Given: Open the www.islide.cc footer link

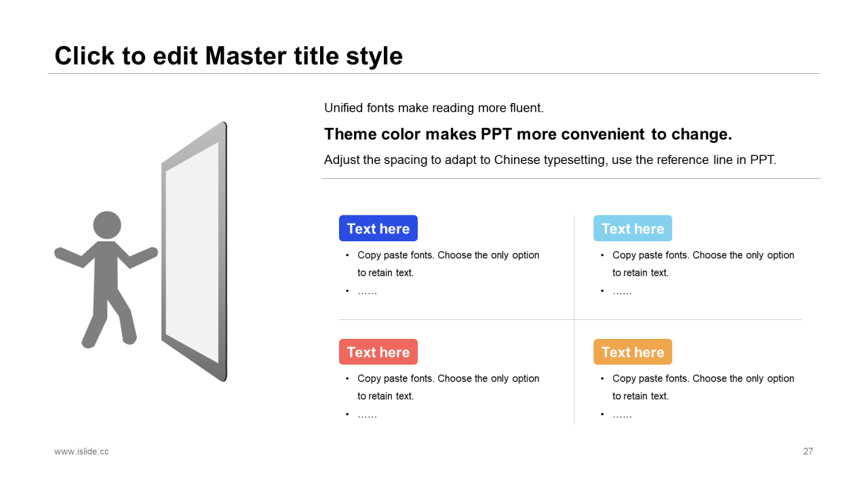Looking at the screenshot, I should pos(81,451).
